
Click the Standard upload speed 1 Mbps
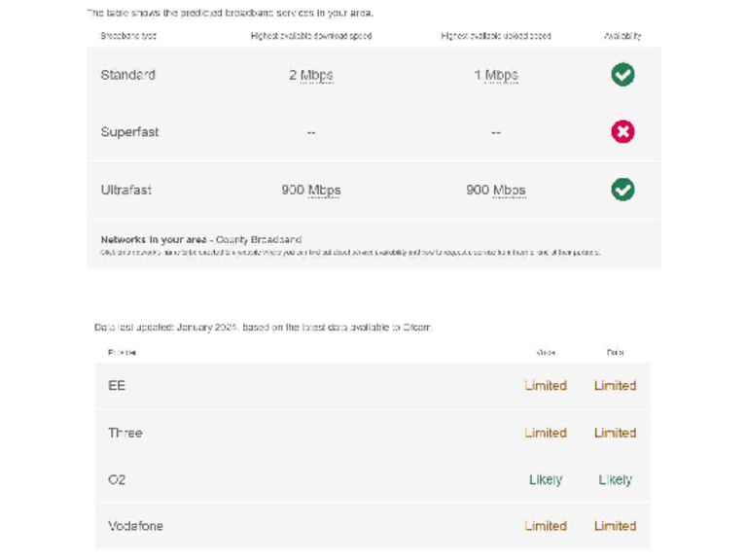click(496, 76)
